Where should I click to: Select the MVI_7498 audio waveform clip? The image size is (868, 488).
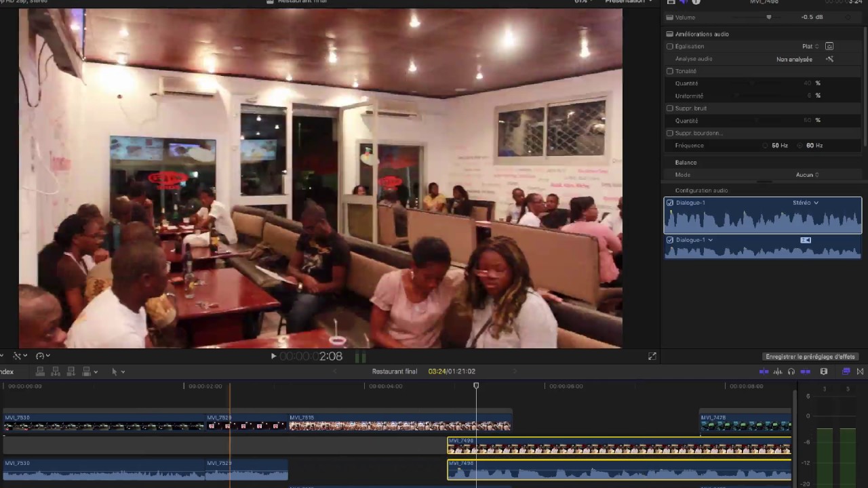pyautogui.click(x=619, y=470)
